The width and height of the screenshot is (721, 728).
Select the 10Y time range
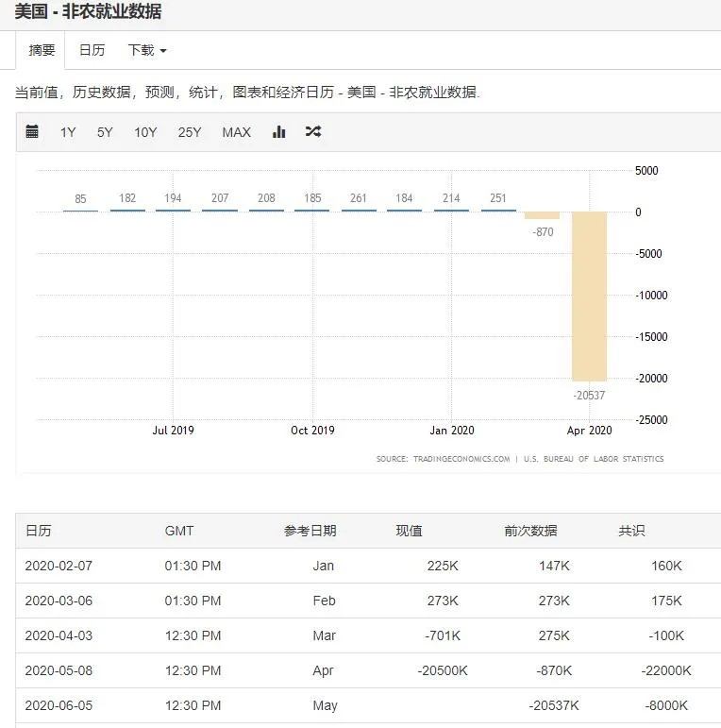point(145,132)
